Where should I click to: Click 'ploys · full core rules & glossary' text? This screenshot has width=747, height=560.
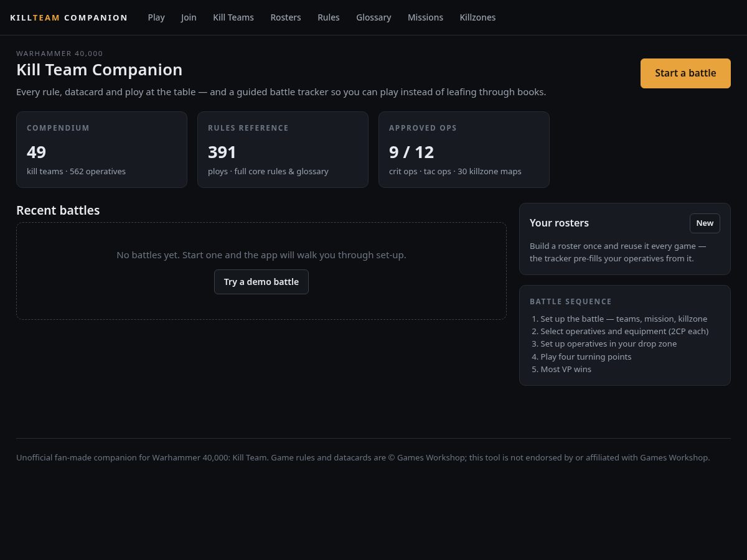(268, 171)
